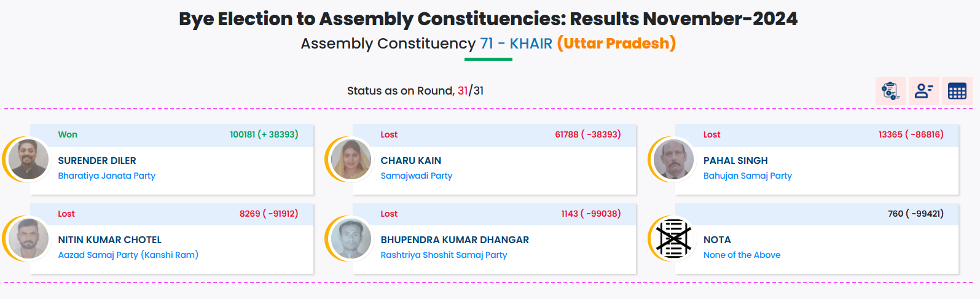Select Pahal Singh's portrait thumbnail
This screenshot has width=980, height=299.
click(x=673, y=159)
